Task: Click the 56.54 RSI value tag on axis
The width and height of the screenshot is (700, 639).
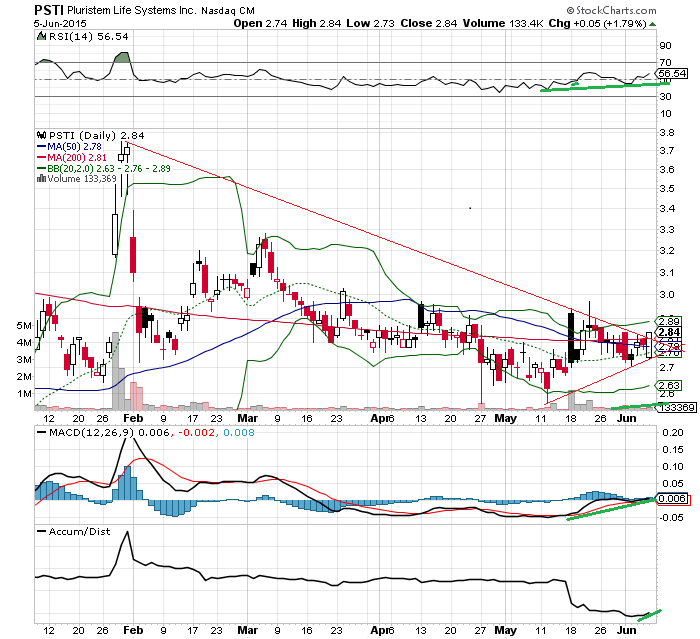Action: pos(672,73)
